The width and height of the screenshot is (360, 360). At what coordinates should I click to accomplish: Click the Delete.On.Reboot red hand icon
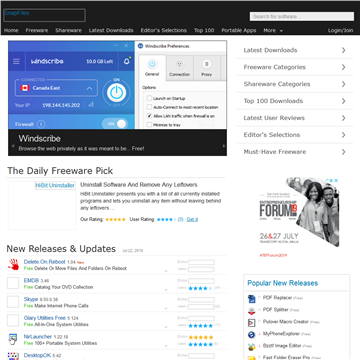pyautogui.click(x=13, y=264)
